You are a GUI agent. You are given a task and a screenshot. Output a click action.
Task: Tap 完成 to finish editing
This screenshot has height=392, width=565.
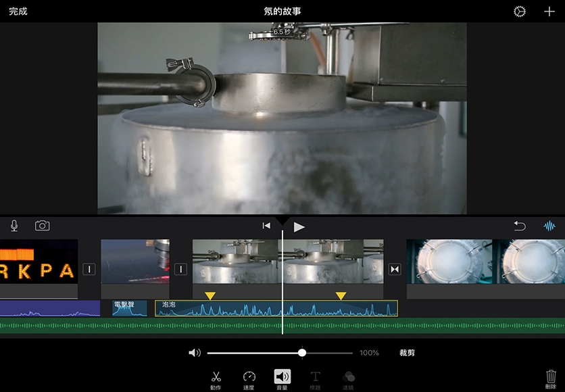coord(18,11)
